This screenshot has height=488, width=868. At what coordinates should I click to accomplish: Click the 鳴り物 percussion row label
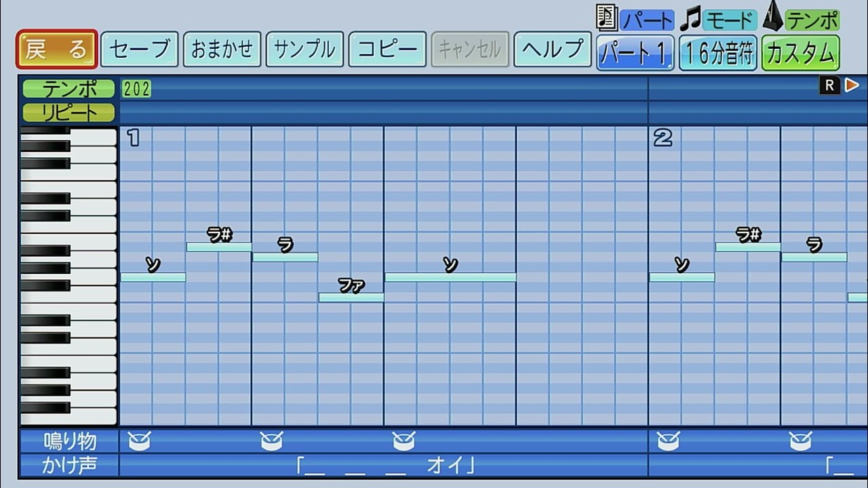pyautogui.click(x=70, y=441)
